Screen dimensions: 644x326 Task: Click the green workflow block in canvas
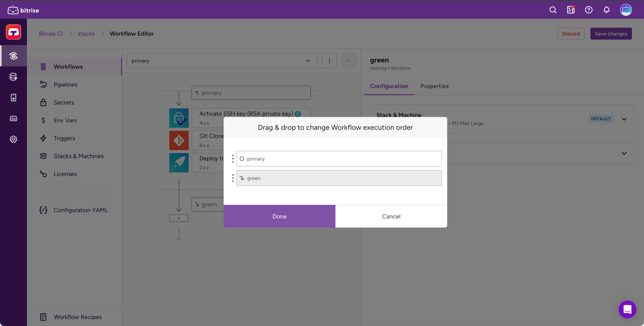[208, 205]
